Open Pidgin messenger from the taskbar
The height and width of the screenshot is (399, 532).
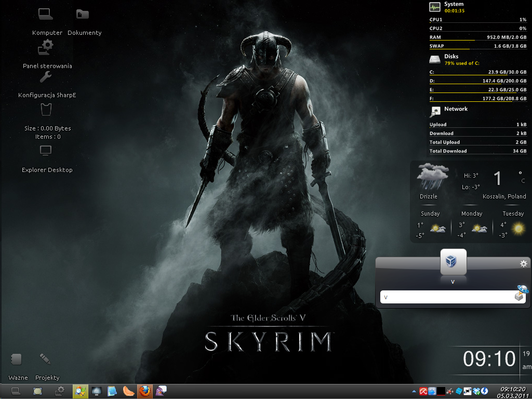(161, 392)
